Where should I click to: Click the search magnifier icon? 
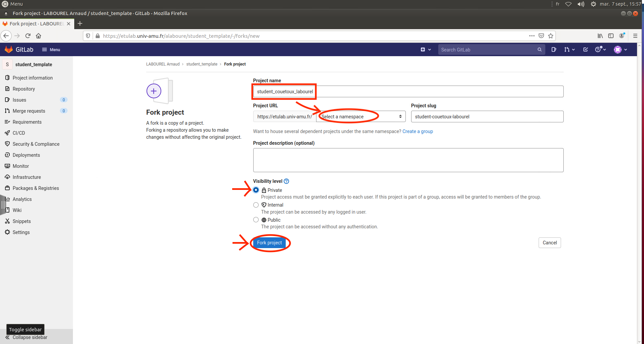539,49
